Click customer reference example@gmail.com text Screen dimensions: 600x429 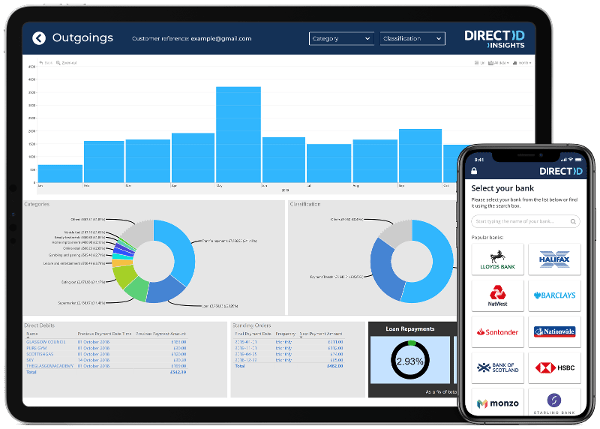(x=192, y=39)
